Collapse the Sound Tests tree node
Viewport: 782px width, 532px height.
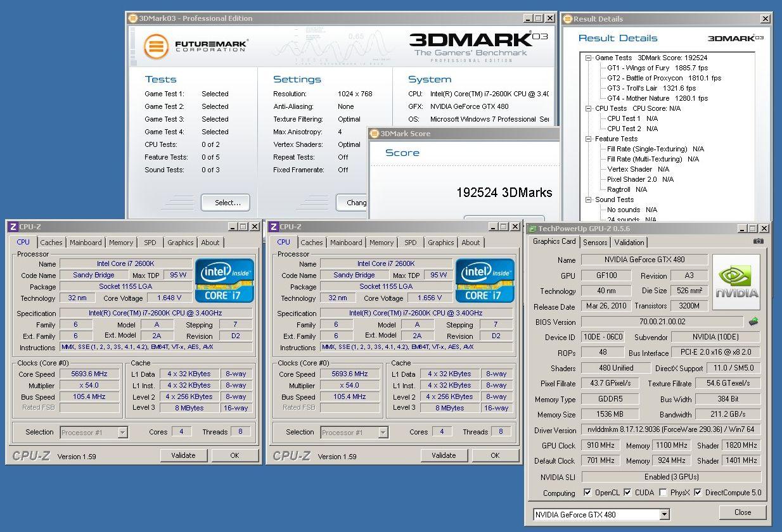(589, 199)
